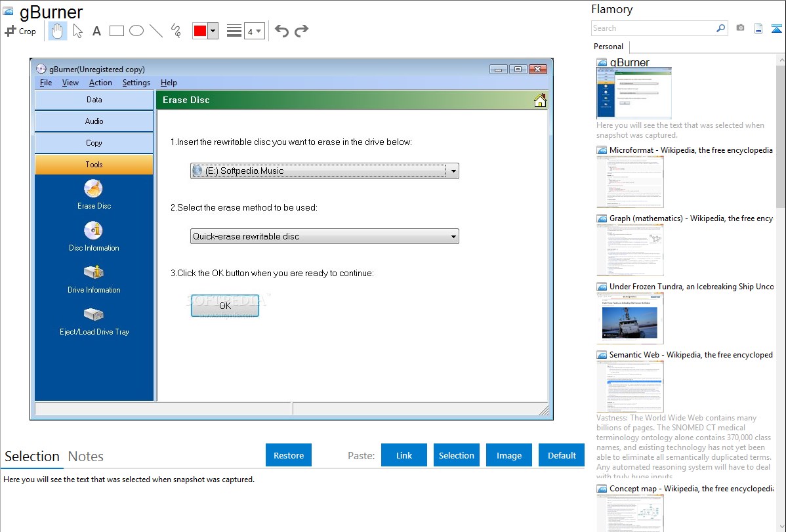Select the Crop tool
This screenshot has height=532, width=786.
coord(20,31)
